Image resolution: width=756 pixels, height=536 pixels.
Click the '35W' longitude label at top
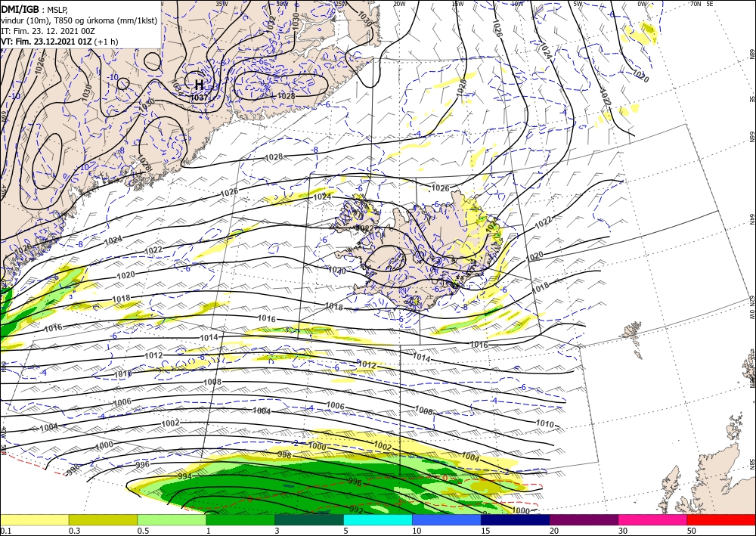[221, 4]
